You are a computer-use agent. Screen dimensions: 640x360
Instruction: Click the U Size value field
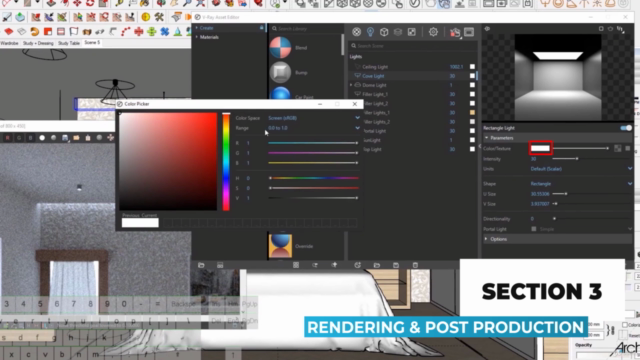[x=540, y=194]
